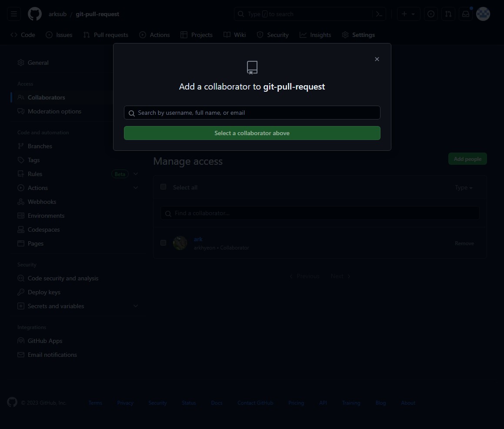Open the git-pull-request repository link

point(97,14)
